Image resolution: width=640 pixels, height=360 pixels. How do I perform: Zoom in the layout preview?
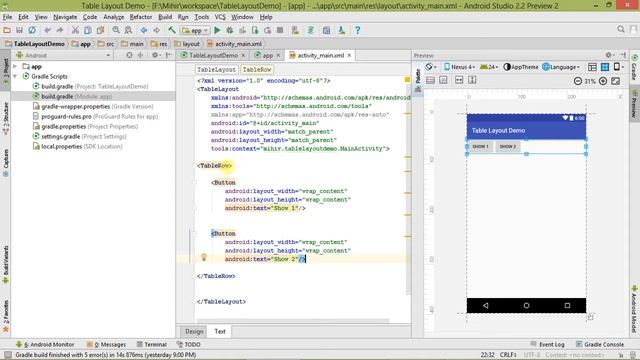click(603, 81)
